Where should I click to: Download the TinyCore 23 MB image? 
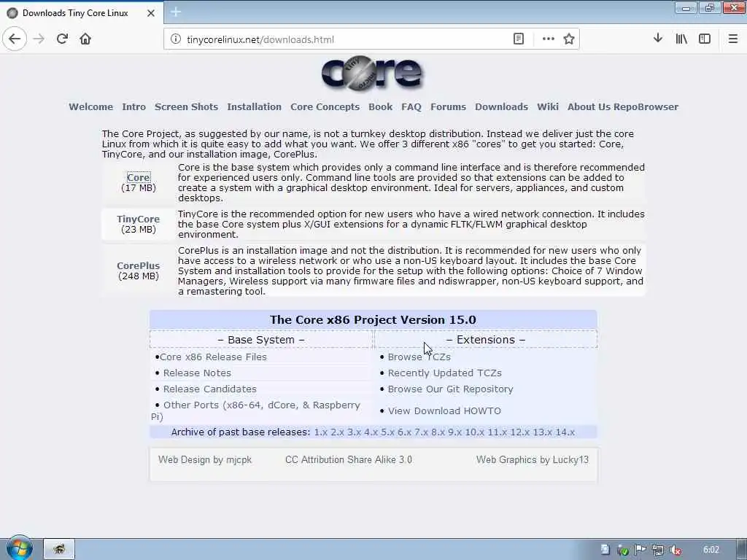pyautogui.click(x=138, y=219)
